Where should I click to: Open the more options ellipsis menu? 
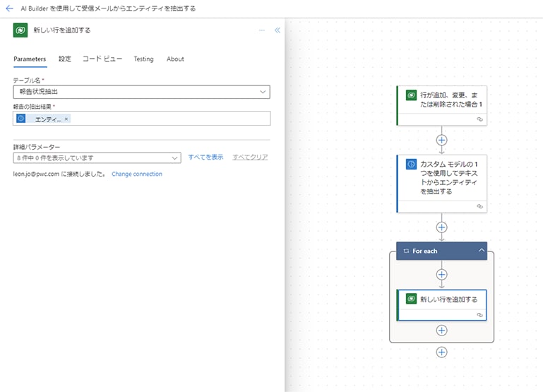coord(262,30)
